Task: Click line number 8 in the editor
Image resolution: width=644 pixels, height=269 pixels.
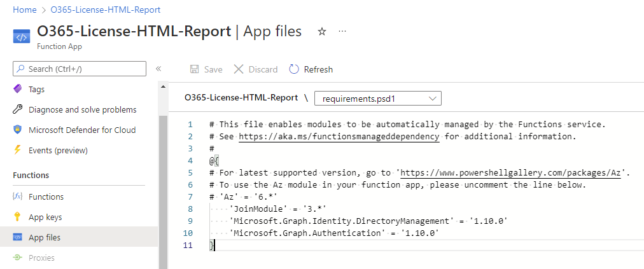Action: (x=190, y=209)
